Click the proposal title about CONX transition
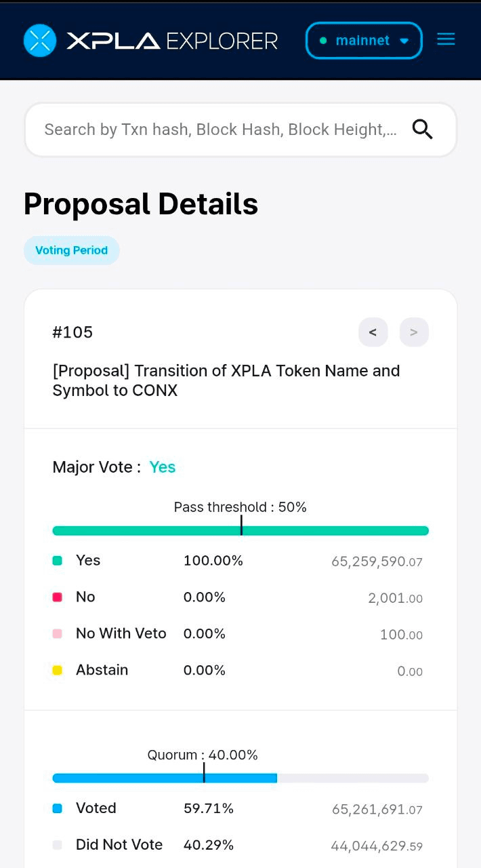The image size is (481, 868). [226, 380]
